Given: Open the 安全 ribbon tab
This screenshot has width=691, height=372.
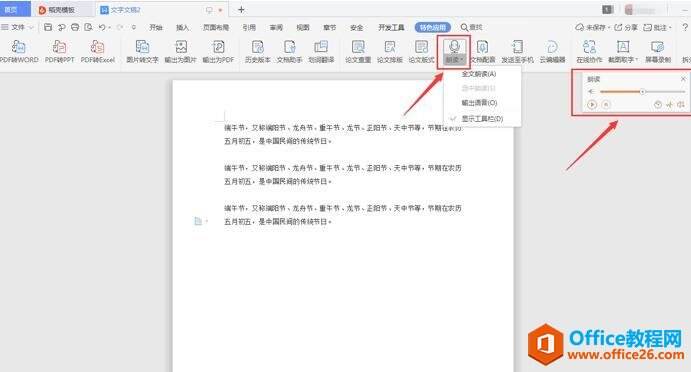Looking at the screenshot, I should pos(357,27).
